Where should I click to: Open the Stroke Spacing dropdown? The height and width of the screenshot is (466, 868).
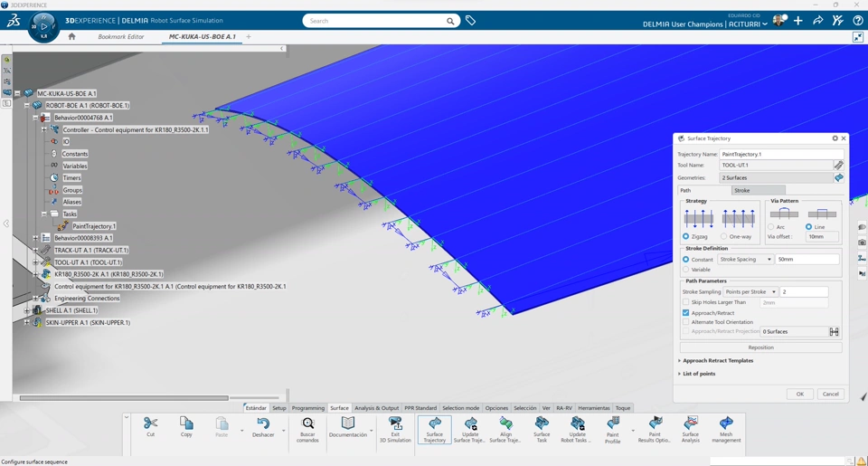746,260
